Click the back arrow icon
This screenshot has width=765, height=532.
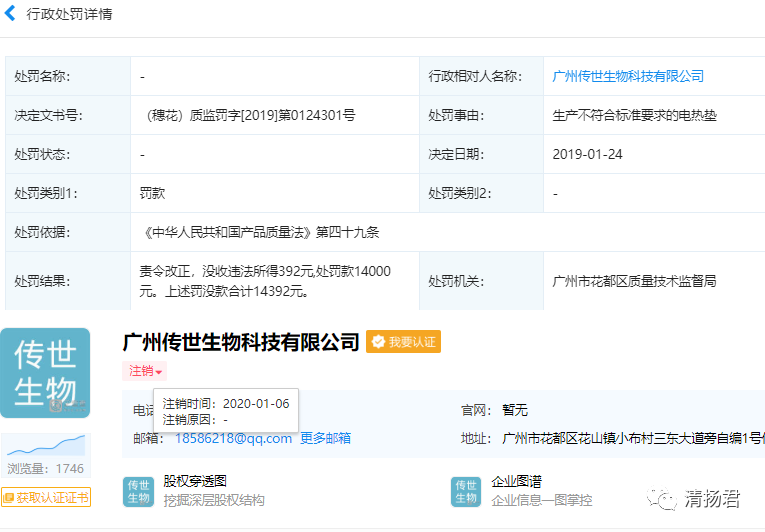(x=10, y=14)
